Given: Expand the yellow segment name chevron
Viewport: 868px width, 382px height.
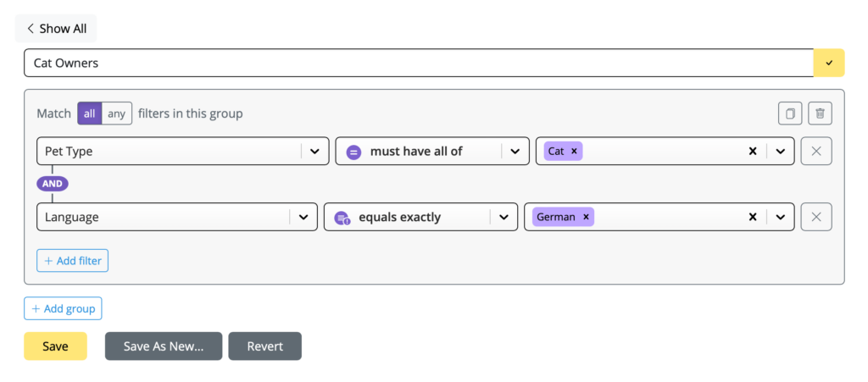Looking at the screenshot, I should pyautogui.click(x=829, y=63).
